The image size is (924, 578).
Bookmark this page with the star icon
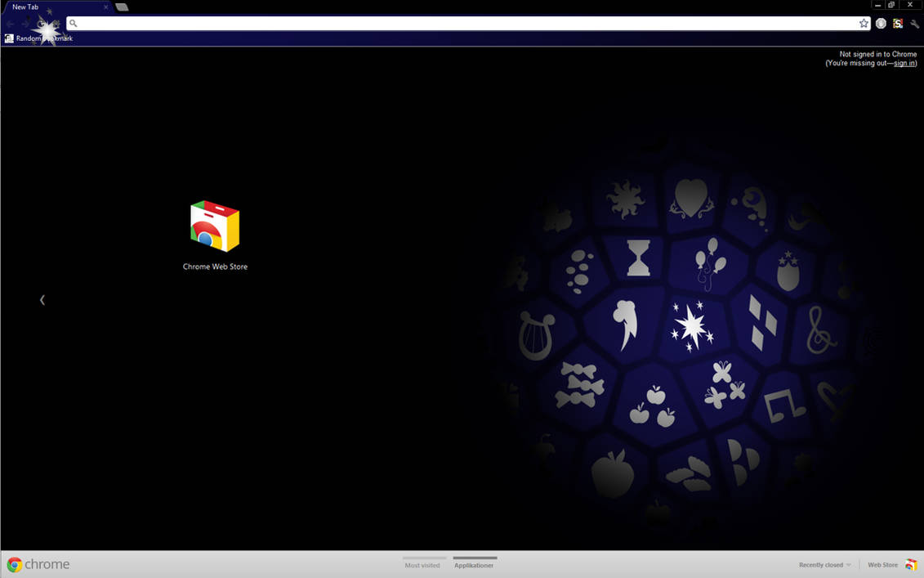tap(864, 23)
